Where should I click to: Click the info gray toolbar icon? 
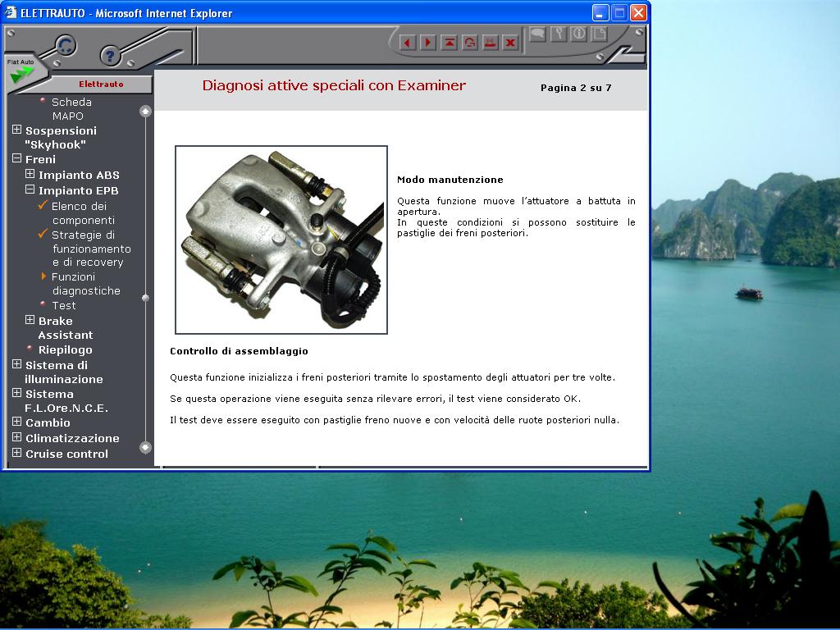click(578, 34)
